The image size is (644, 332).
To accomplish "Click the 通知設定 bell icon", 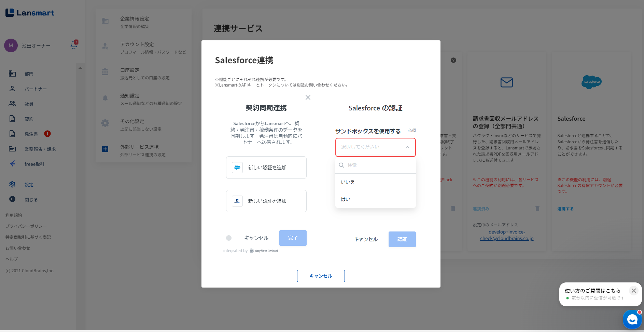I will [x=105, y=98].
